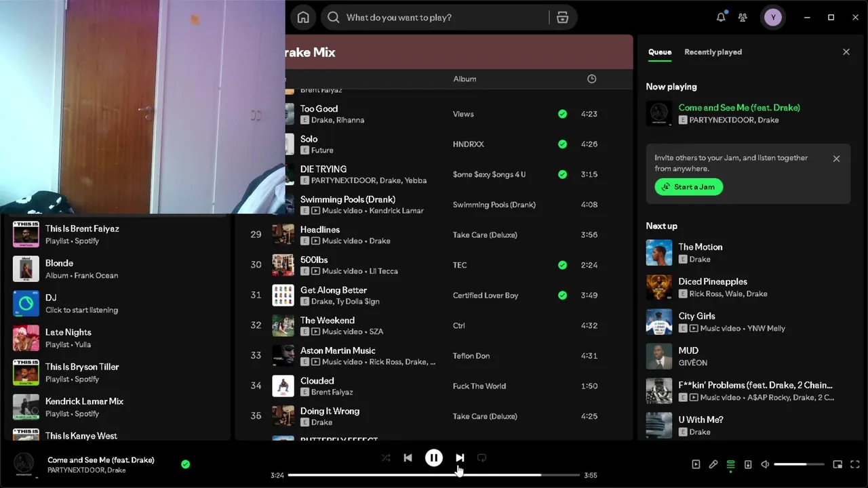The height and width of the screenshot is (488, 868).
Task: Toggle saved checkmark on Too Good
Action: 562,114
